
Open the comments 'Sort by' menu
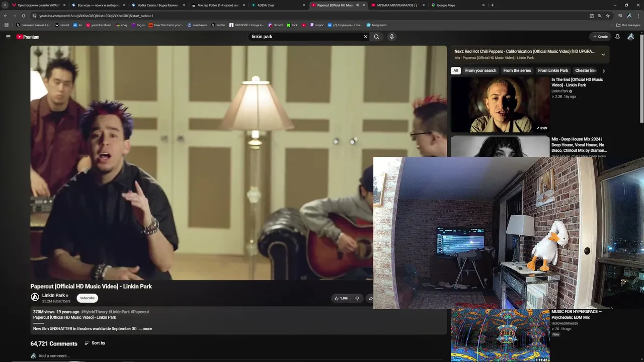pyautogui.click(x=95, y=343)
